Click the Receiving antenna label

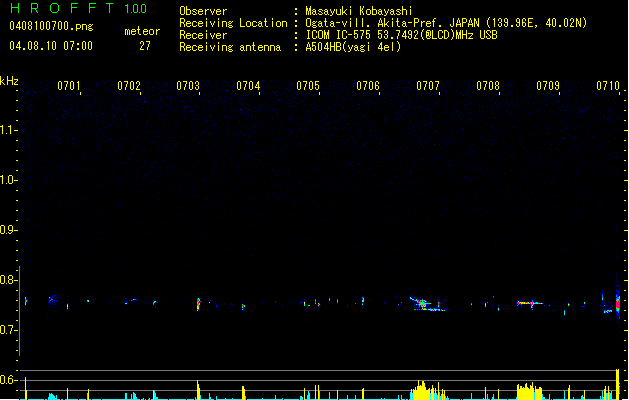[230, 47]
